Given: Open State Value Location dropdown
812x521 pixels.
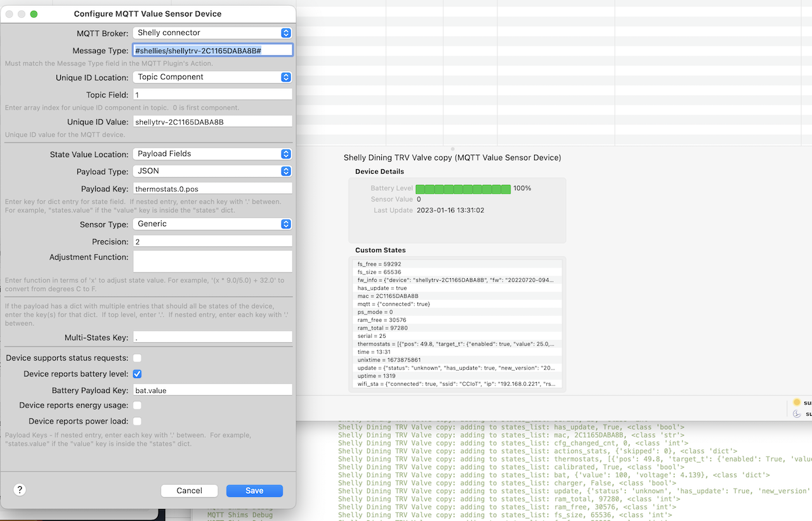Looking at the screenshot, I should coord(213,154).
